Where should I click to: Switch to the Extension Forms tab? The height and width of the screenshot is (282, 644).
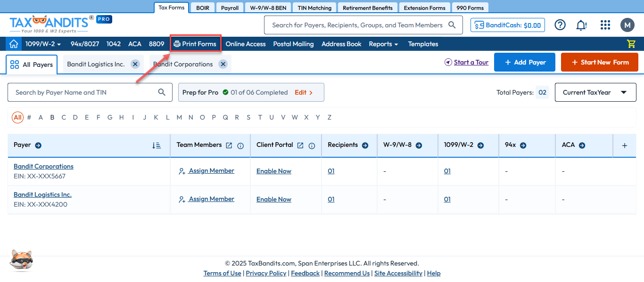click(425, 8)
